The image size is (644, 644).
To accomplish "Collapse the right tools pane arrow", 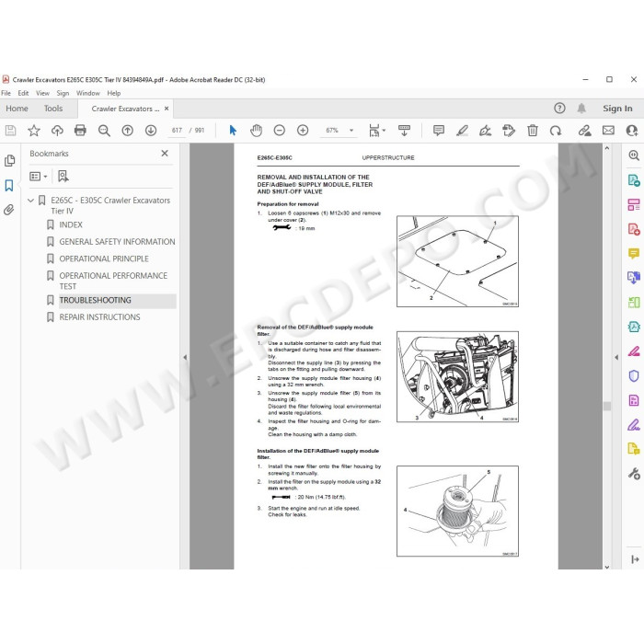I will point(616,357).
